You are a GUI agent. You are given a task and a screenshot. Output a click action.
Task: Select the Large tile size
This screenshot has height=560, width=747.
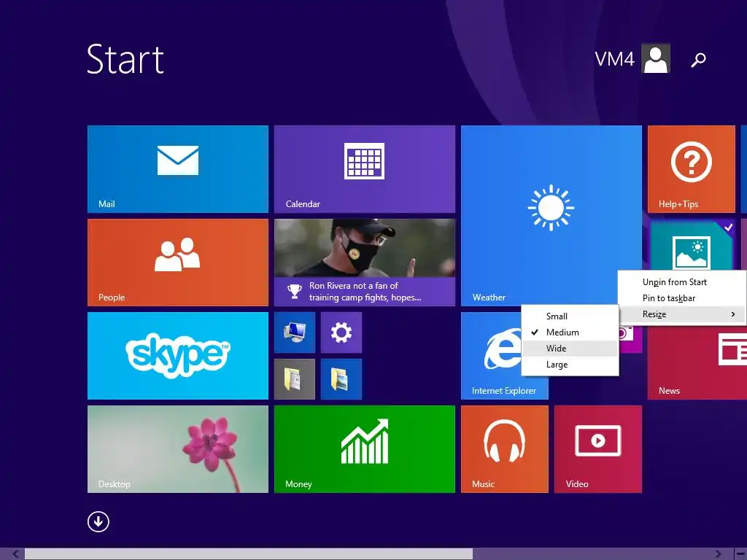pyautogui.click(x=570, y=365)
